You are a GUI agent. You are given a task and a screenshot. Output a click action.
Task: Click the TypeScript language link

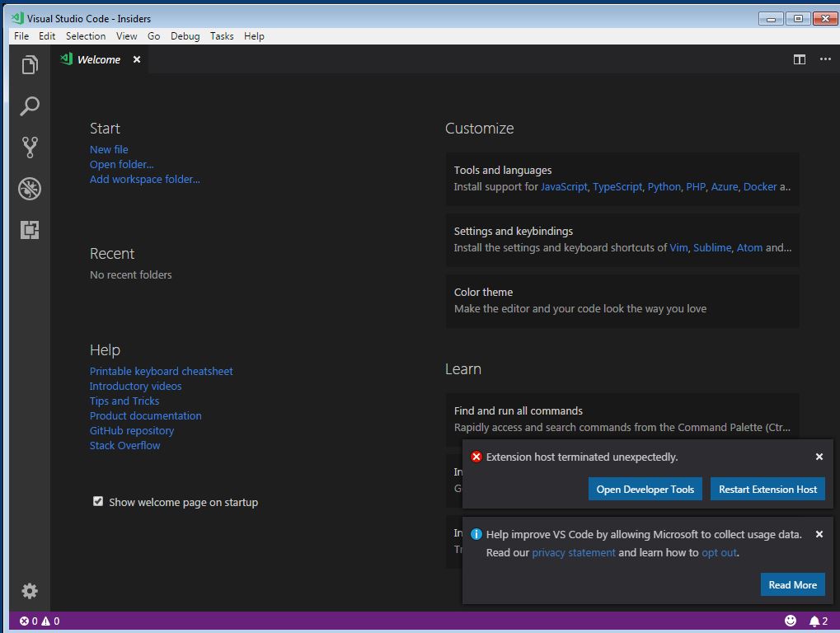pyautogui.click(x=617, y=186)
